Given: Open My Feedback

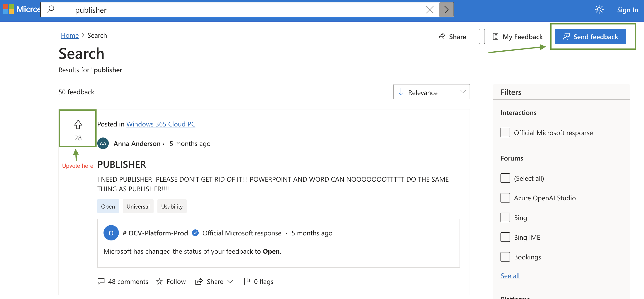Looking at the screenshot, I should [x=517, y=36].
